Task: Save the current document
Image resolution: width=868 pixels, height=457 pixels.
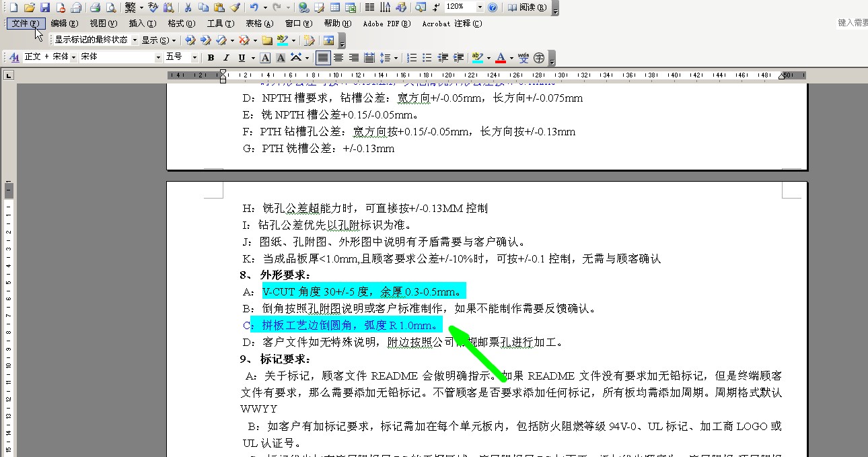Action: pos(45,7)
